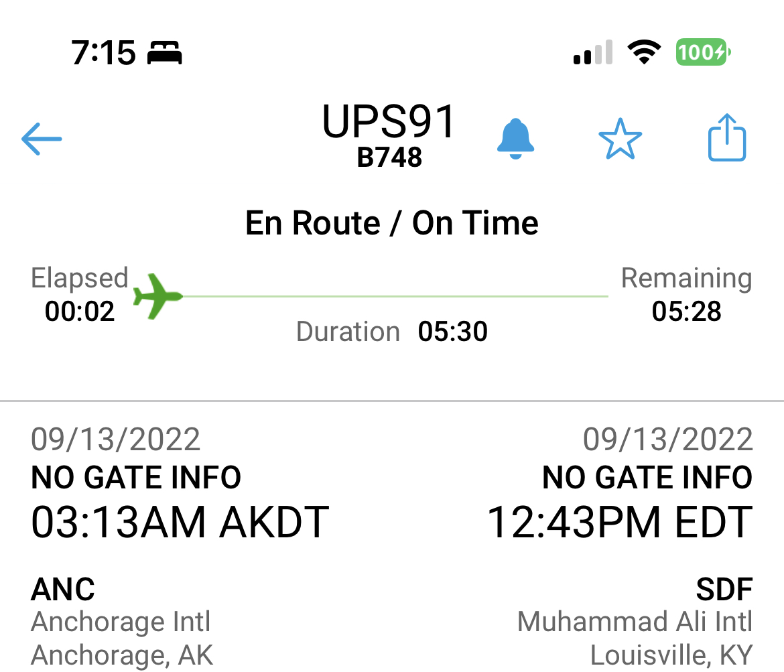
Task: Tap the green airplane progress icon
Action: [157, 295]
